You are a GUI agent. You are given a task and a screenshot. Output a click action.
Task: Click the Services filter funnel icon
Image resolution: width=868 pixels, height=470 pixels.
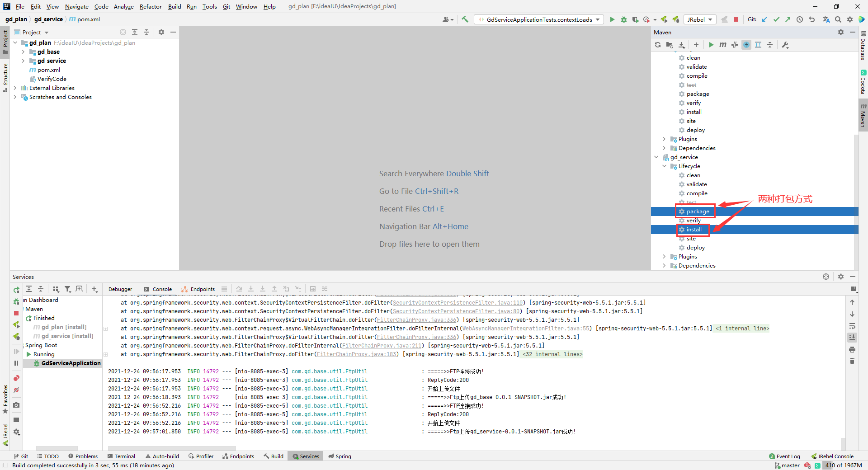(x=67, y=289)
